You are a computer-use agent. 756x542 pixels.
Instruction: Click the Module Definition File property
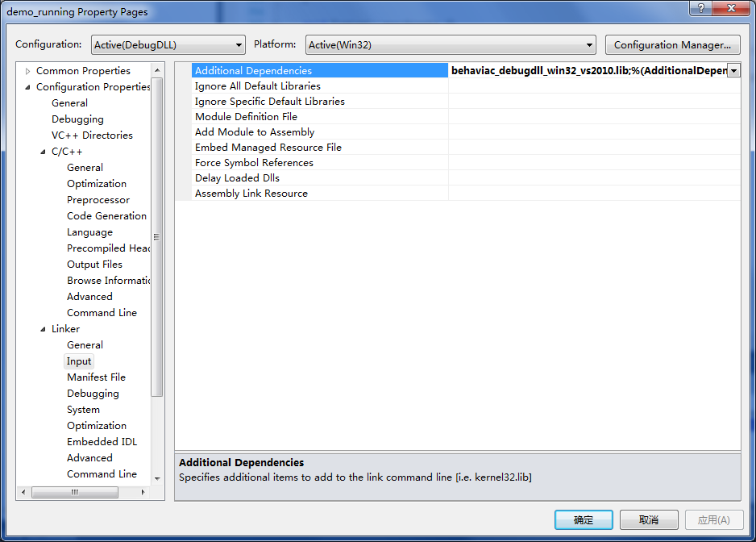click(x=246, y=117)
